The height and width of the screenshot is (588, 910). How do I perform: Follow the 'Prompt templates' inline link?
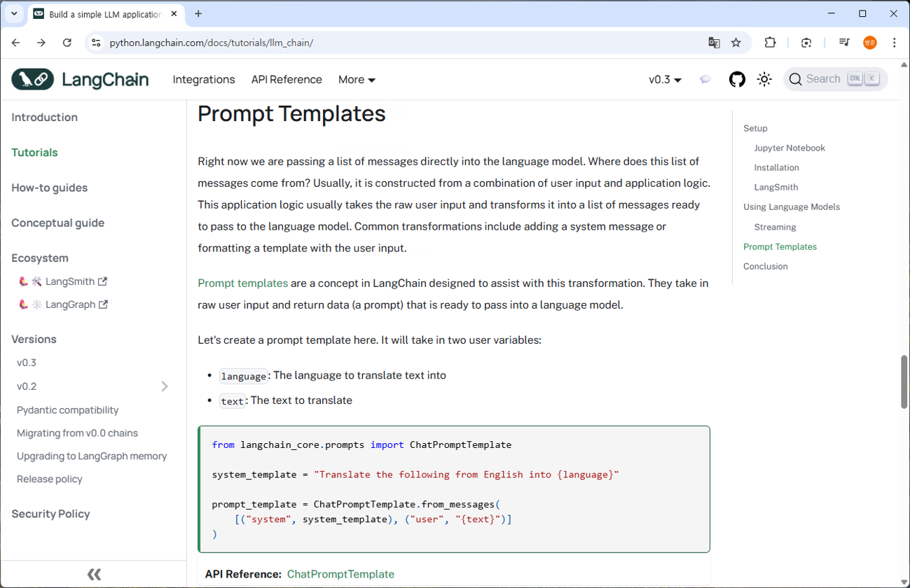tap(242, 283)
